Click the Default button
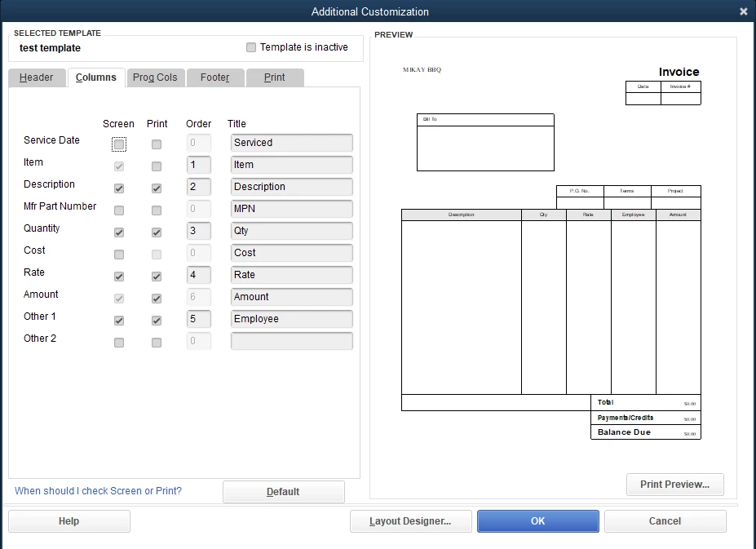The width and height of the screenshot is (756, 549). pyautogui.click(x=284, y=492)
